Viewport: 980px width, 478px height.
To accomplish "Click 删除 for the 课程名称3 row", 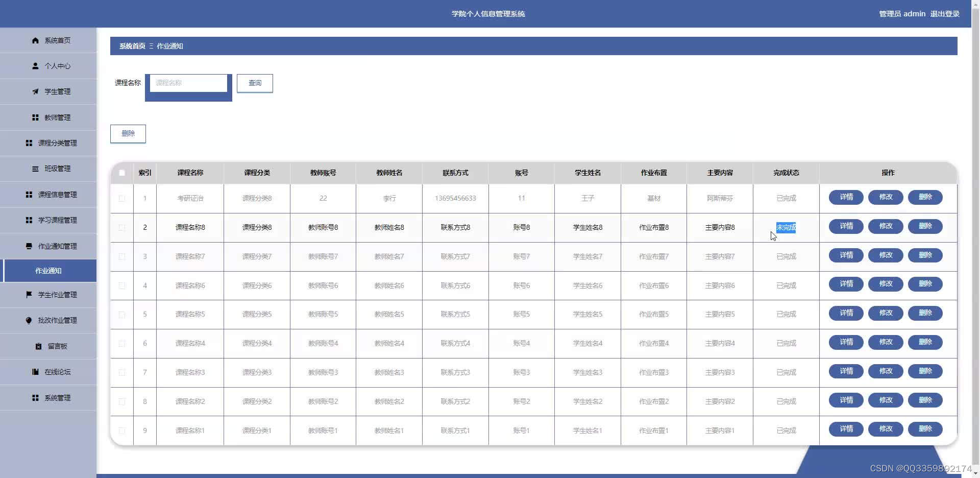I will pyautogui.click(x=925, y=371).
